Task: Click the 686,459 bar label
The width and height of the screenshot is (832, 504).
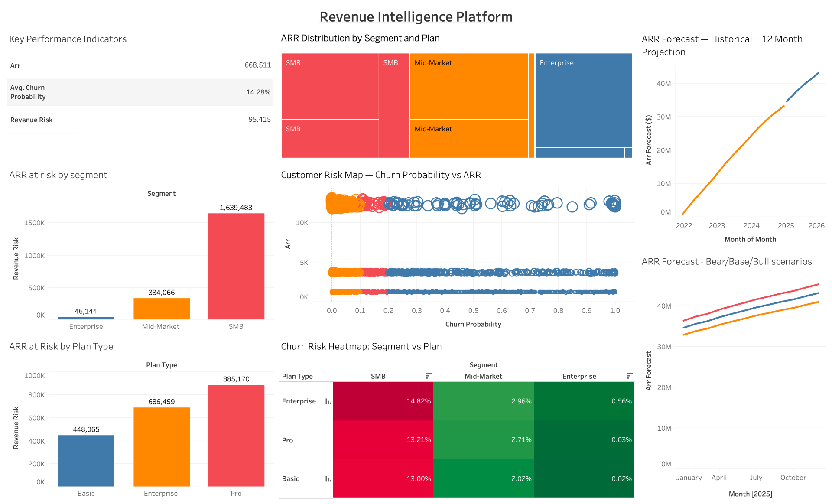Action: click(x=161, y=402)
